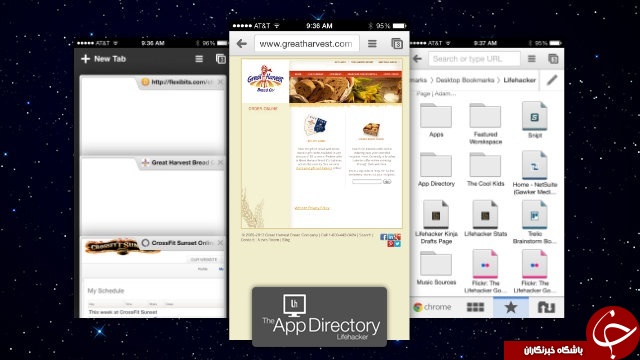Open The Cool Kids bookmark folder
This screenshot has width=640, height=360.
485,170
